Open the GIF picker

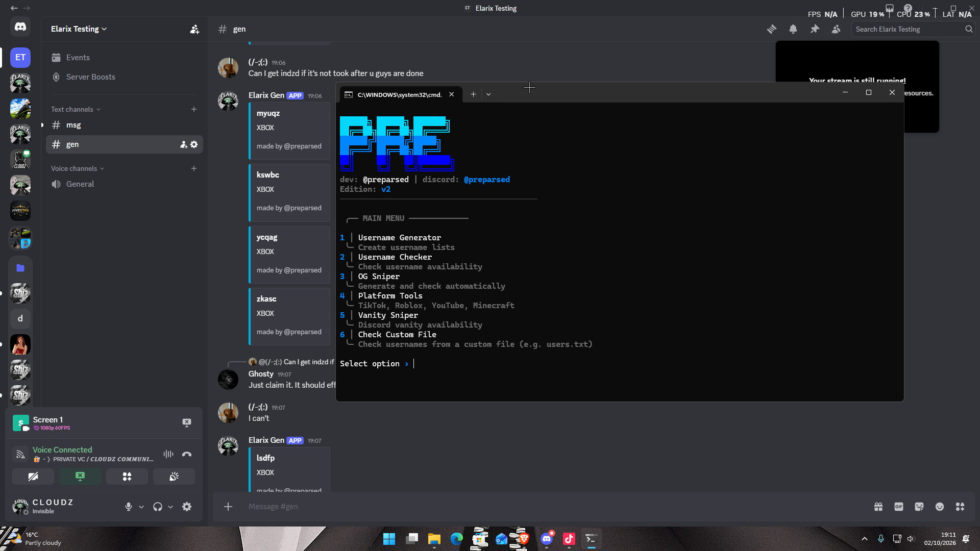coord(899,507)
